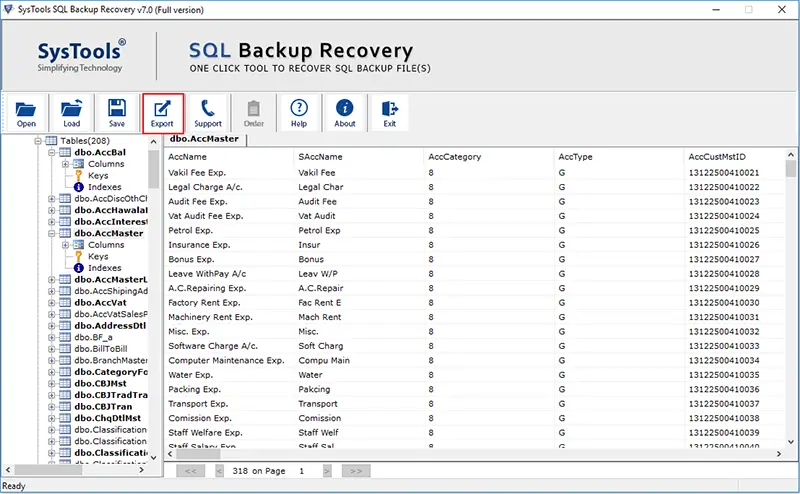Image resolution: width=800 pixels, height=494 pixels.
Task: Expand the dbo.BF_a table node
Action: pyautogui.click(x=52, y=337)
